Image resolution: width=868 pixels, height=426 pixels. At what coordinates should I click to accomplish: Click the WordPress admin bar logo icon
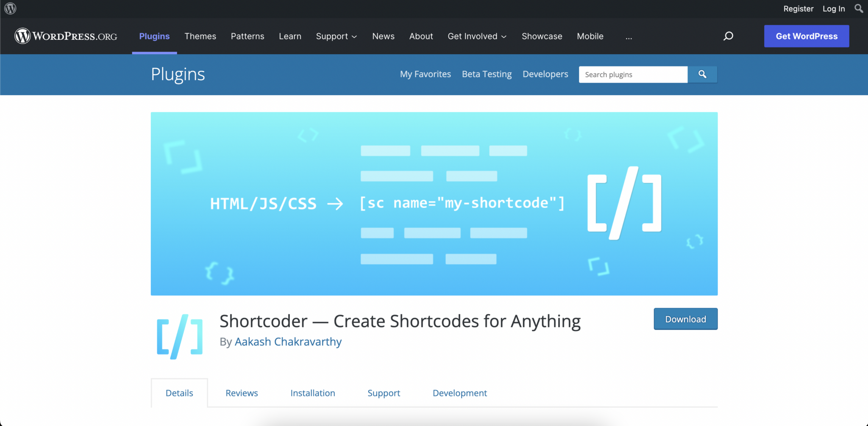click(x=10, y=8)
